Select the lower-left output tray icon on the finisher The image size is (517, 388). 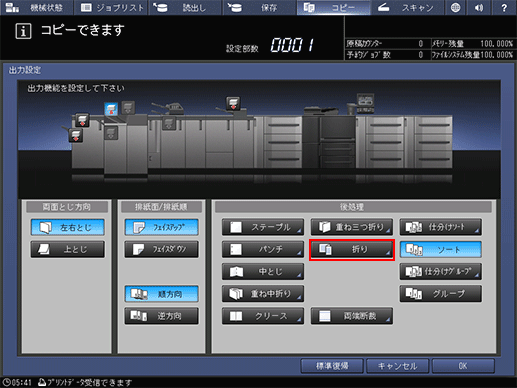click(76, 135)
